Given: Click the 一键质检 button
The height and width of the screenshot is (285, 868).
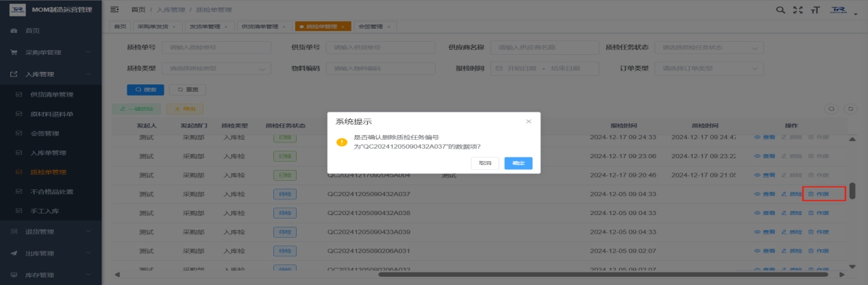Looking at the screenshot, I should coord(136,108).
